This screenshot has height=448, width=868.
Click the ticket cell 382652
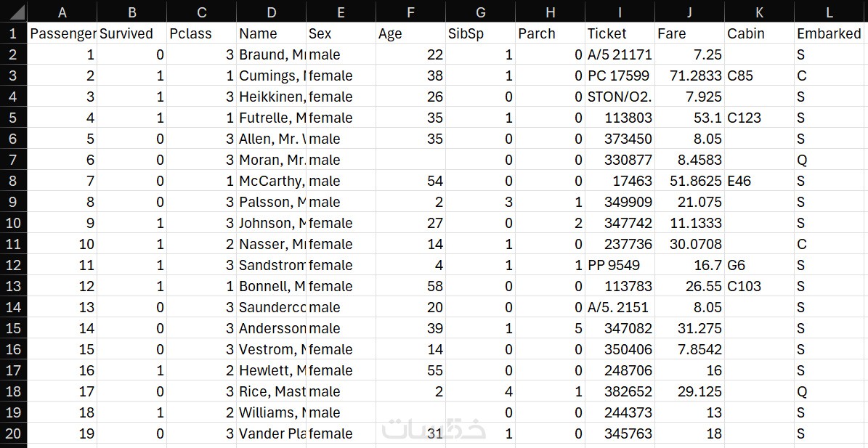pos(620,391)
